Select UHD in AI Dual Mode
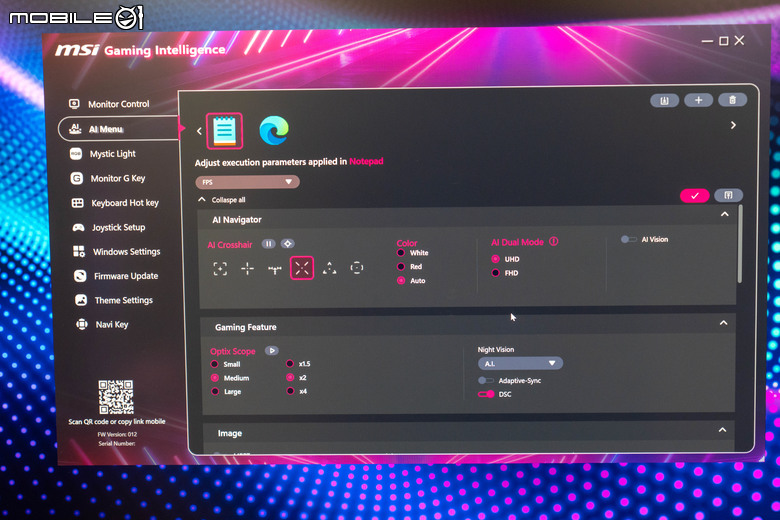Viewport: 780px width, 520px height. tap(495, 259)
